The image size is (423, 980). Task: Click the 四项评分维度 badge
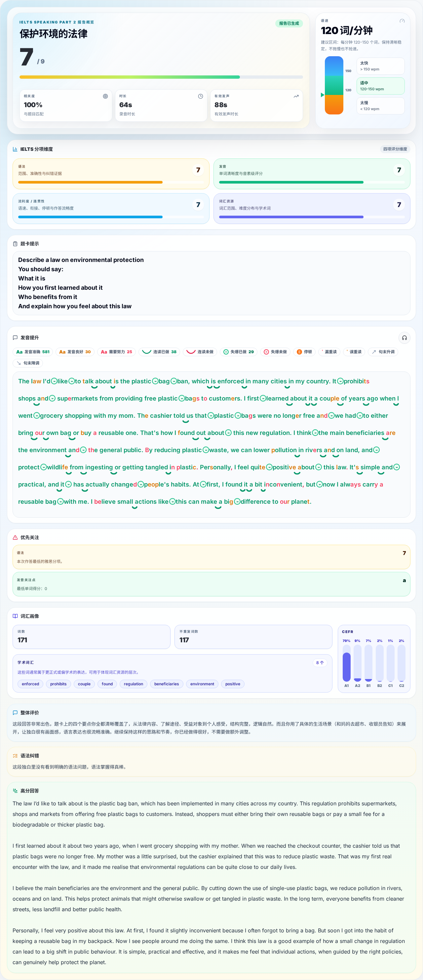tap(395, 149)
